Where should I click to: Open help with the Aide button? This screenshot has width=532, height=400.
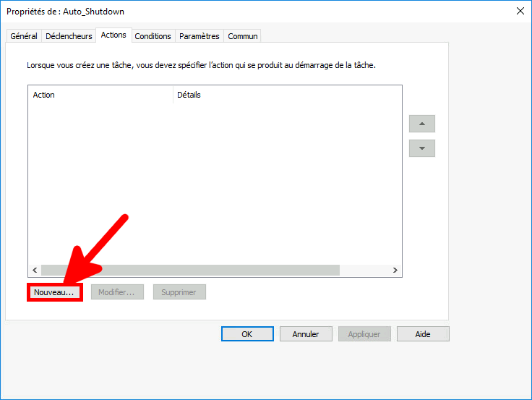[423, 334]
